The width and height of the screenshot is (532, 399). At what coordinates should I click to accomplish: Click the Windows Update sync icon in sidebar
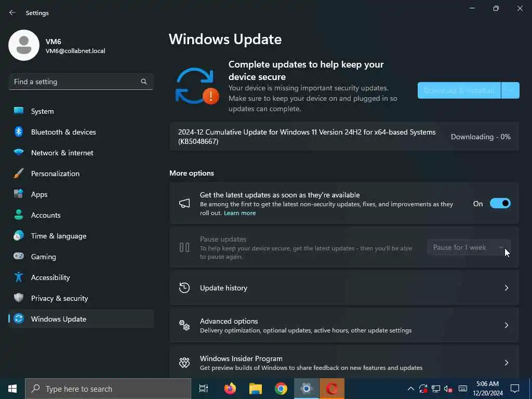(19, 318)
